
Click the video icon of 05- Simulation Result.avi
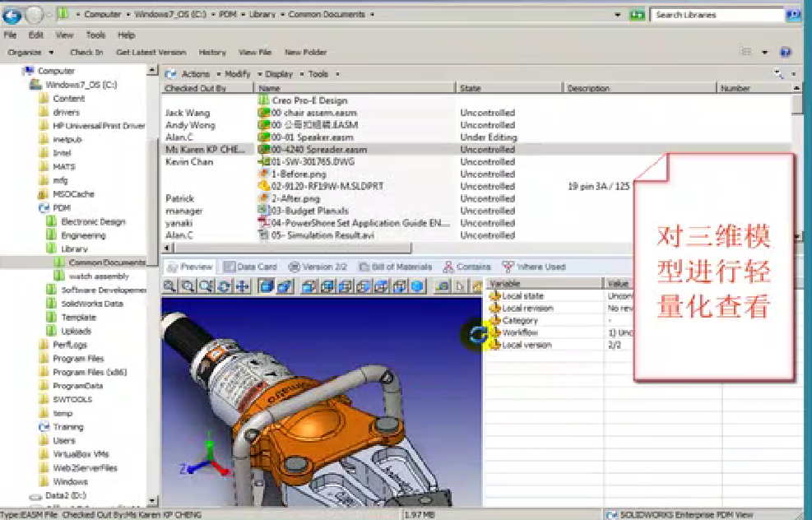coord(263,235)
